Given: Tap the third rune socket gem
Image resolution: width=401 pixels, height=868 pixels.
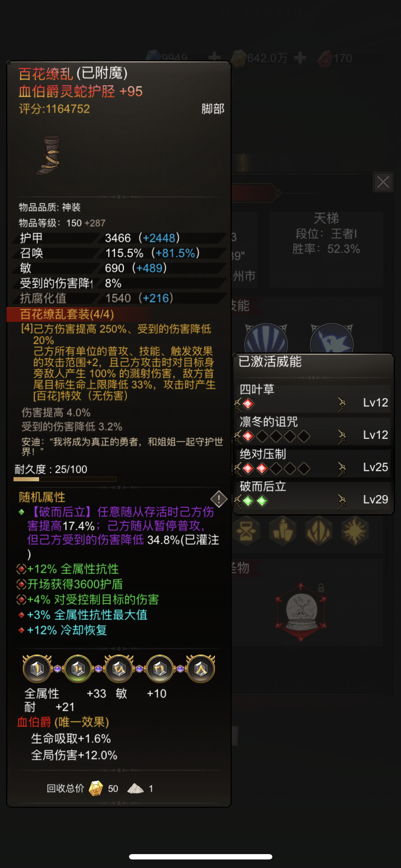Looking at the screenshot, I should [119, 668].
